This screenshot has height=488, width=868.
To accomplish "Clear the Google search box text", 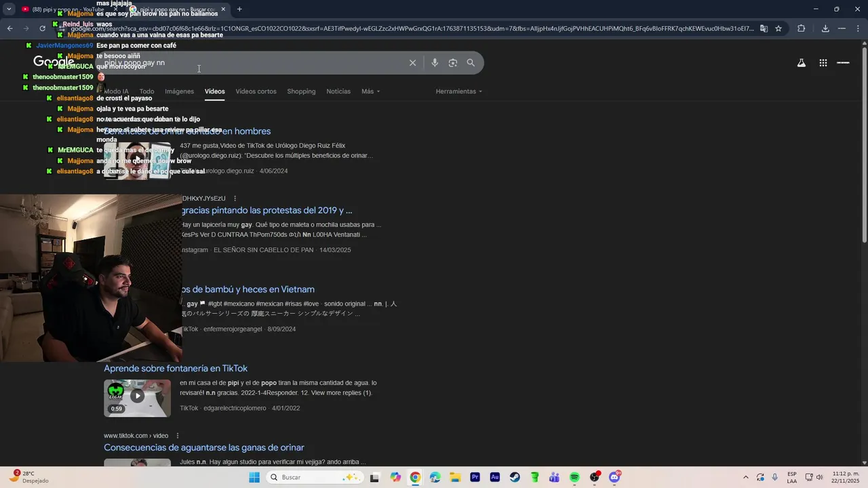I will (412, 63).
